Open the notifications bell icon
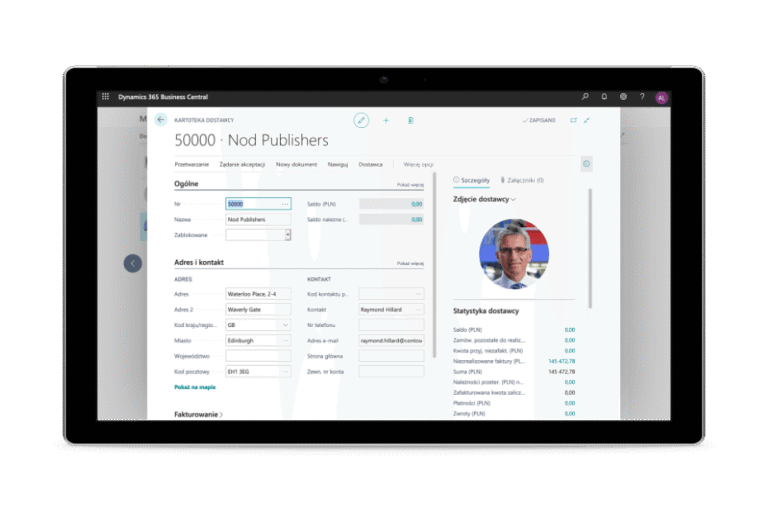This screenshot has width=768, height=512. (604, 97)
